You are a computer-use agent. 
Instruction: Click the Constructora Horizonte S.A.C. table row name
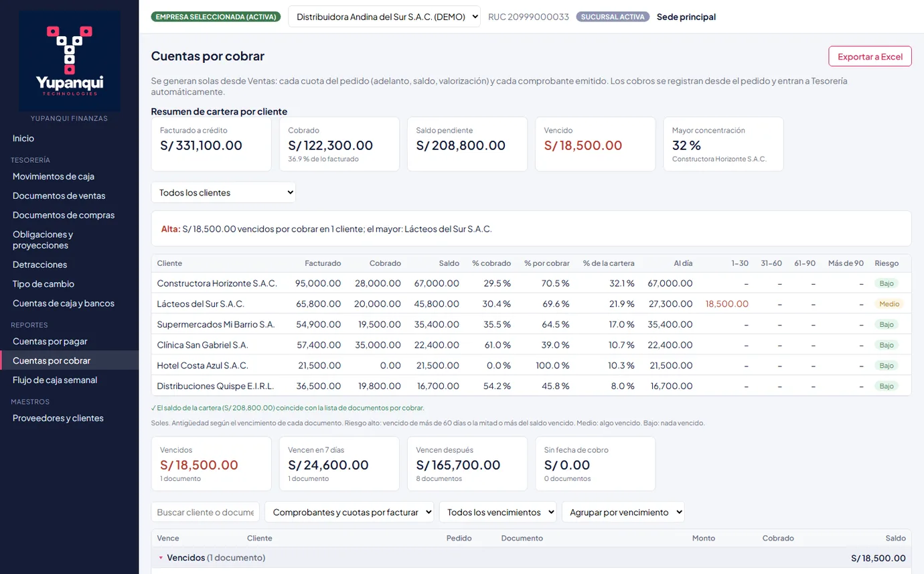click(217, 283)
